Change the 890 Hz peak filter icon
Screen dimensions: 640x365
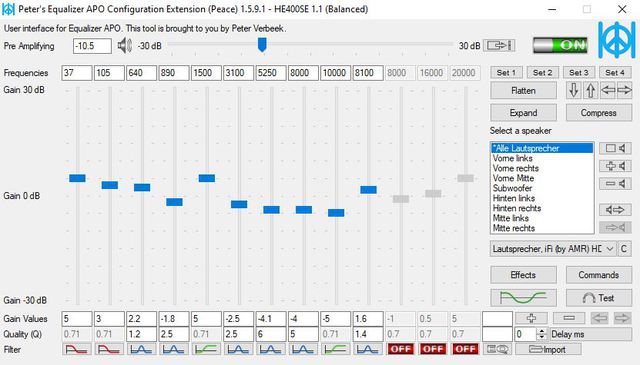click(173, 349)
